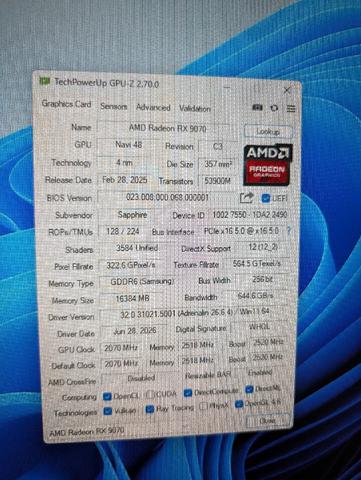Toggle the OpenCL checkbox

tap(107, 396)
